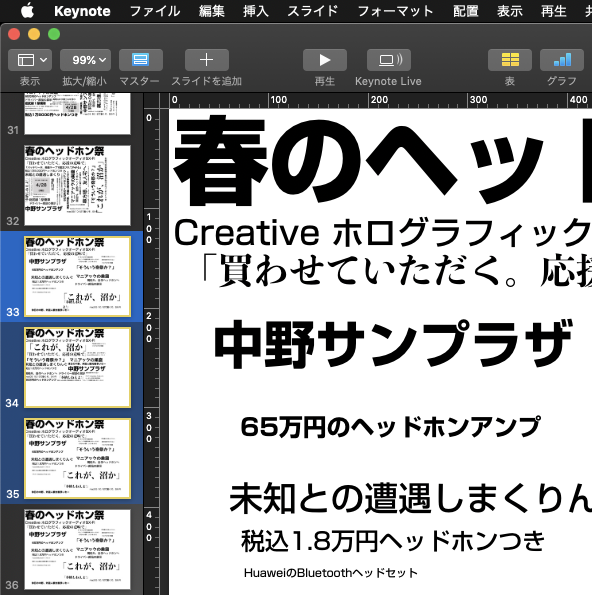Click the マスター edit master slide icon

tap(141, 60)
